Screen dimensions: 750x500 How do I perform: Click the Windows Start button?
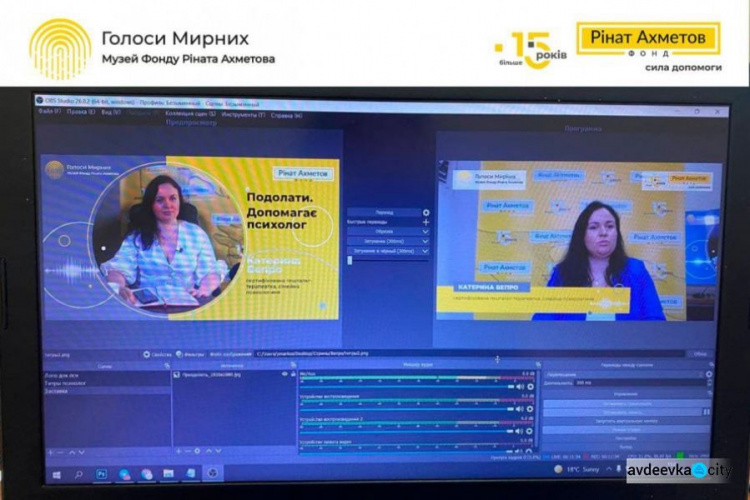point(57,473)
